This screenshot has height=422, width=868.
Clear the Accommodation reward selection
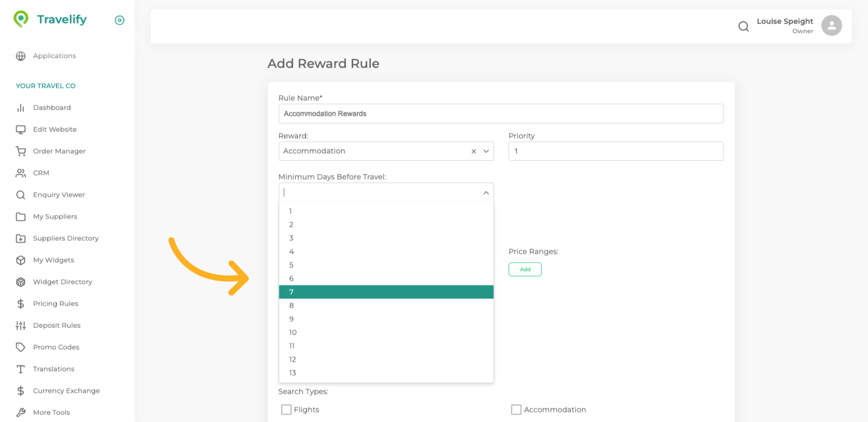[x=473, y=152]
